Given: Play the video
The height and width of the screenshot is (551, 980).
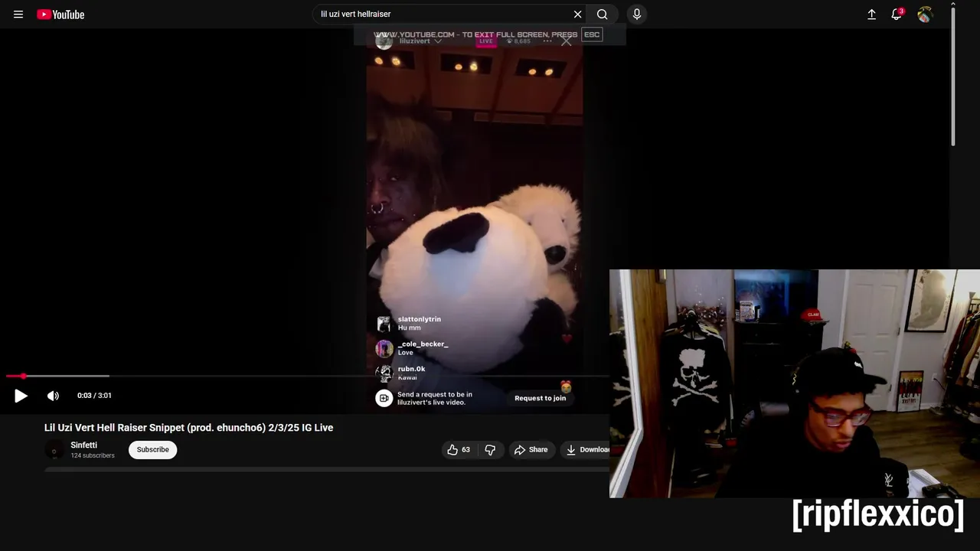Looking at the screenshot, I should [x=21, y=396].
